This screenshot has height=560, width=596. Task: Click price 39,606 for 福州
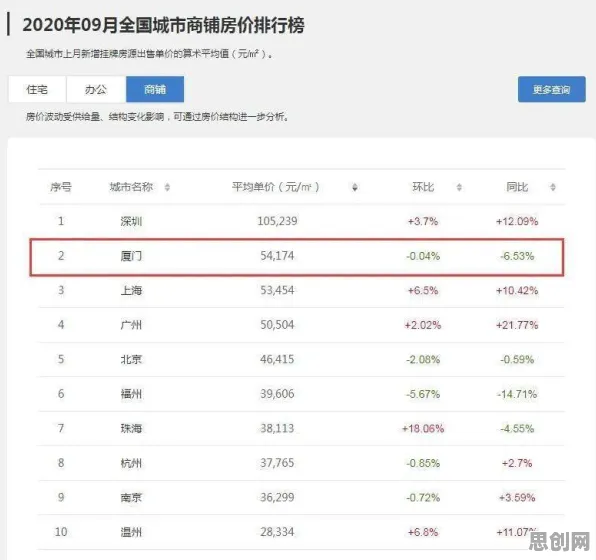(x=277, y=394)
